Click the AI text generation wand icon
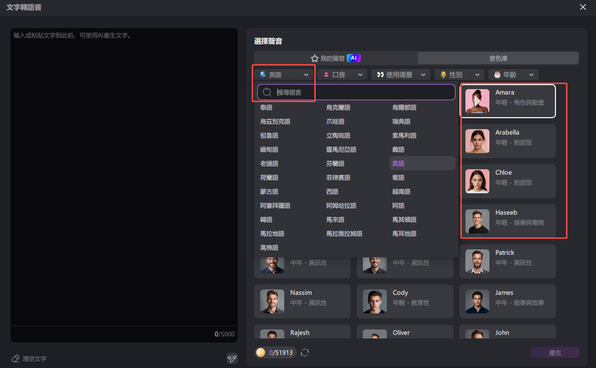This screenshot has width=596, height=368. pos(232,358)
